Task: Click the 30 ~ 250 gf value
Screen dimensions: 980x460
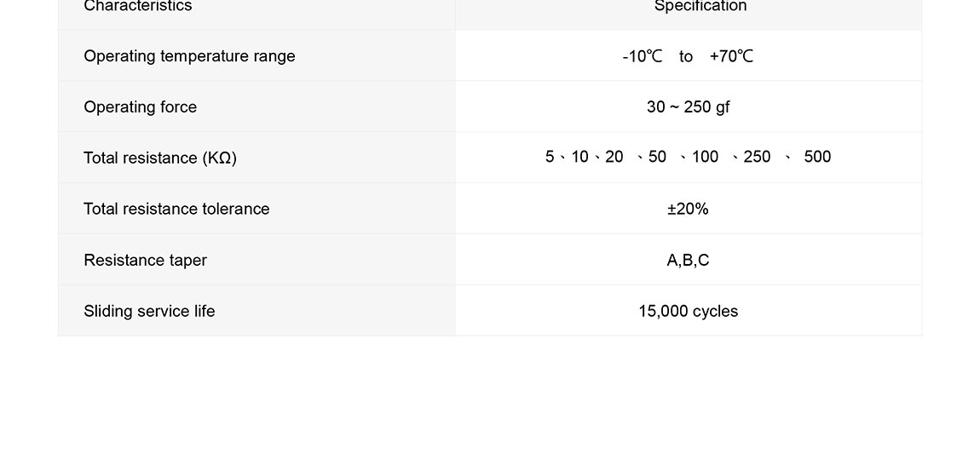Action: pos(688,107)
